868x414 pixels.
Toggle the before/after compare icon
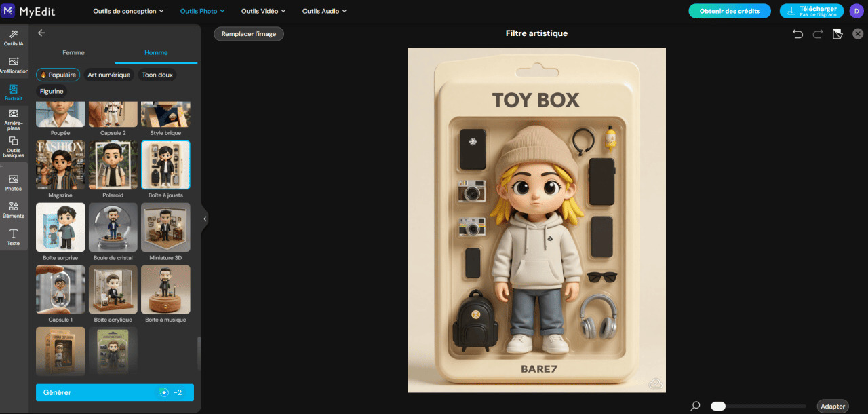pos(837,34)
